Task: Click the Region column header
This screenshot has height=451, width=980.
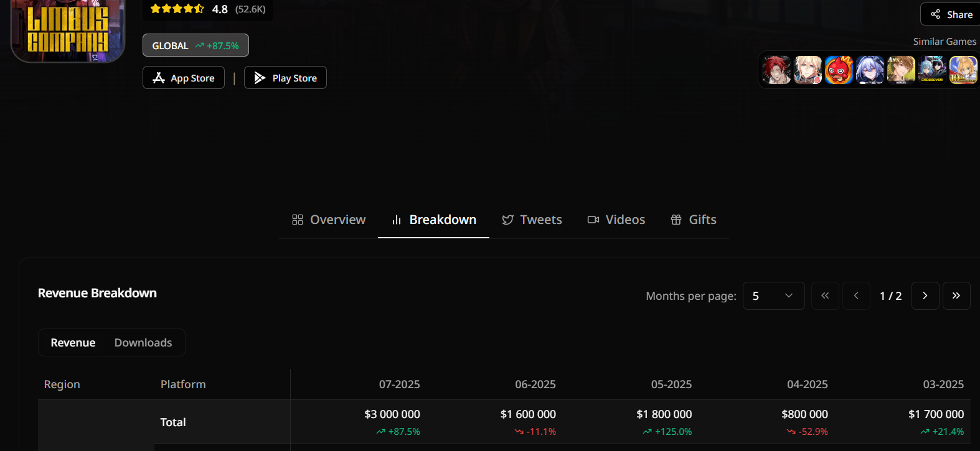Action: pyautogui.click(x=62, y=384)
